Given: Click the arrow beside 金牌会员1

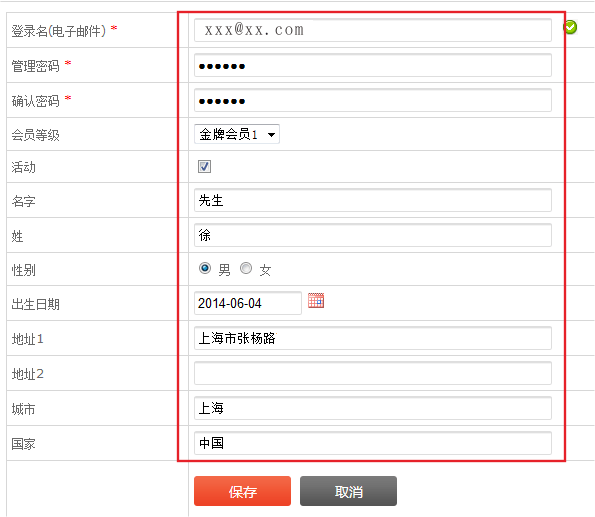Looking at the screenshot, I should coord(271,134).
